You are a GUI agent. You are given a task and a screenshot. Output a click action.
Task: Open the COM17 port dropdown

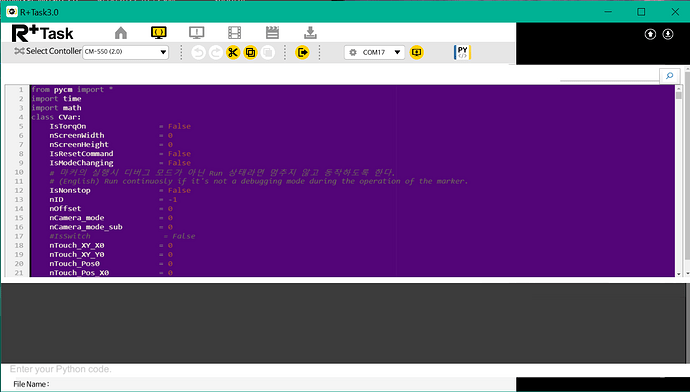point(374,52)
